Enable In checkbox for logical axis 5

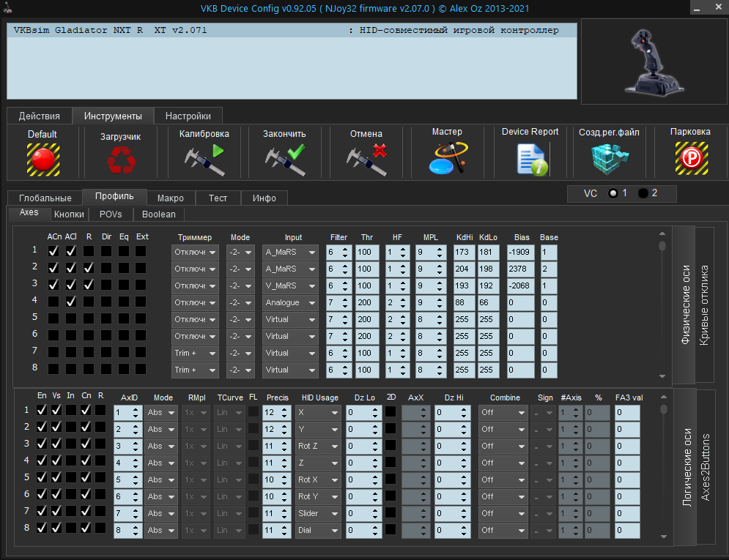coord(70,477)
